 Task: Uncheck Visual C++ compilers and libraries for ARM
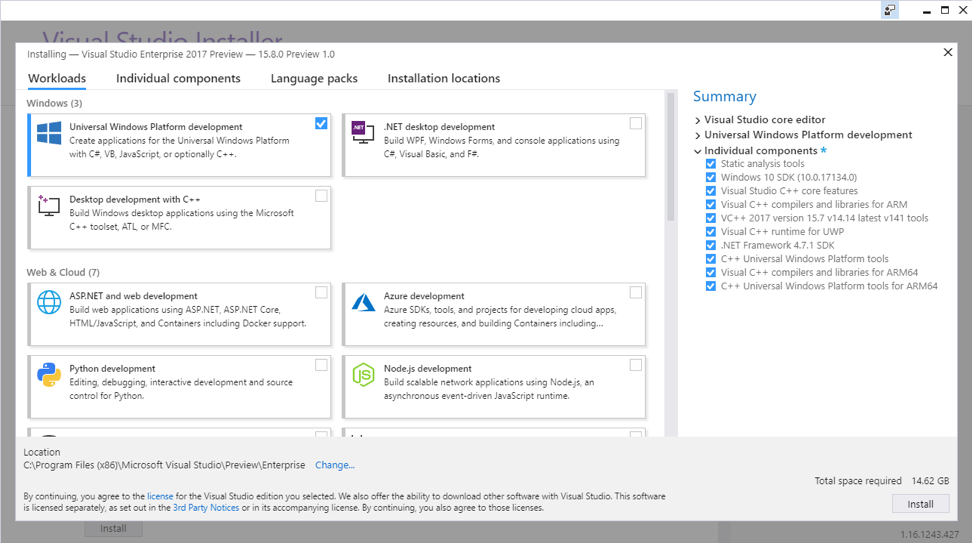(x=711, y=205)
